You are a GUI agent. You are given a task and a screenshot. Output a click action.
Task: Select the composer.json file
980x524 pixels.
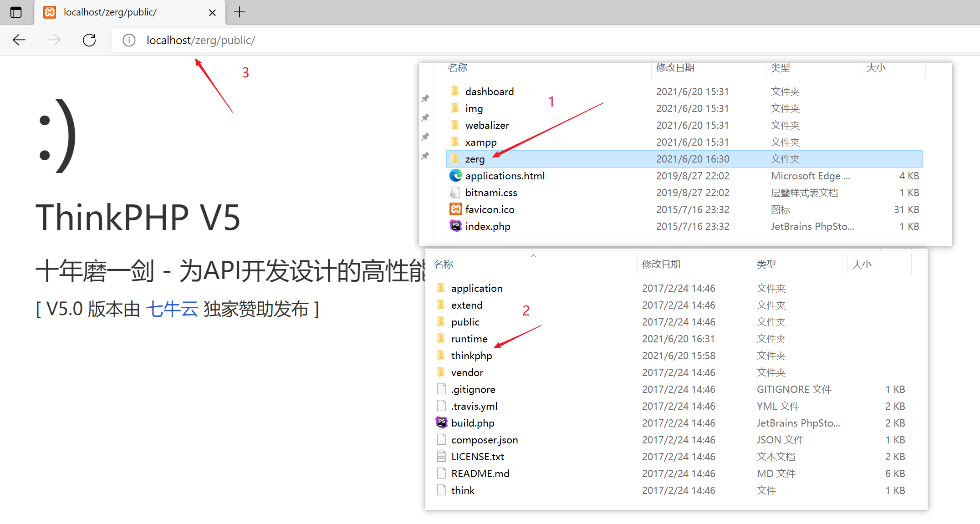tap(484, 440)
